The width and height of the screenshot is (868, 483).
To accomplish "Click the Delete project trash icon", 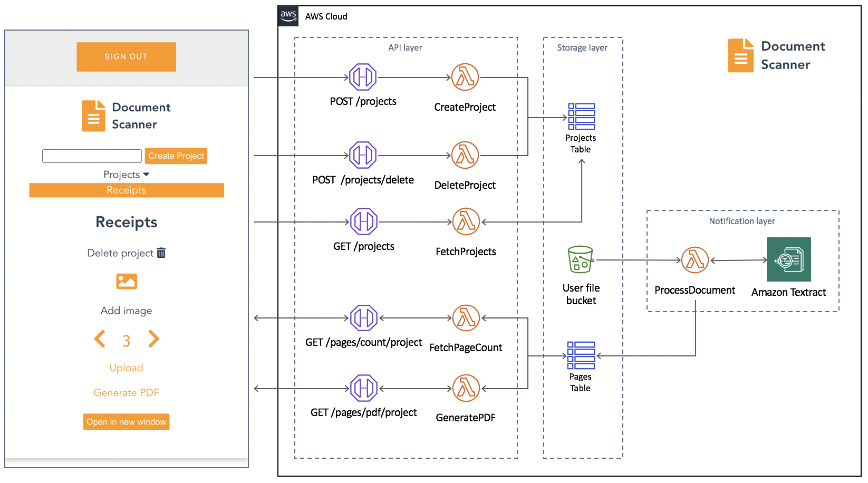I will 161,253.
